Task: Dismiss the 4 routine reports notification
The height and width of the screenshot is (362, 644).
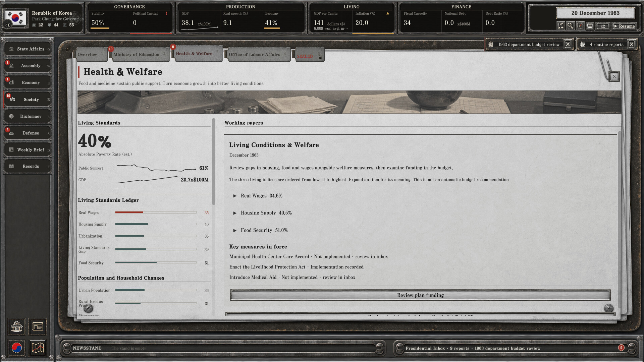Action: tap(631, 44)
